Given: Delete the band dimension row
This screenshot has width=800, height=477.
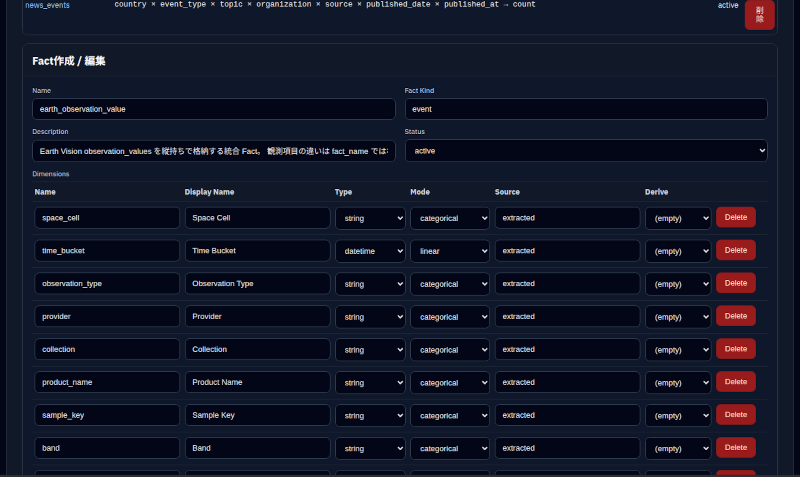Looking at the screenshot, I should pos(735,447).
